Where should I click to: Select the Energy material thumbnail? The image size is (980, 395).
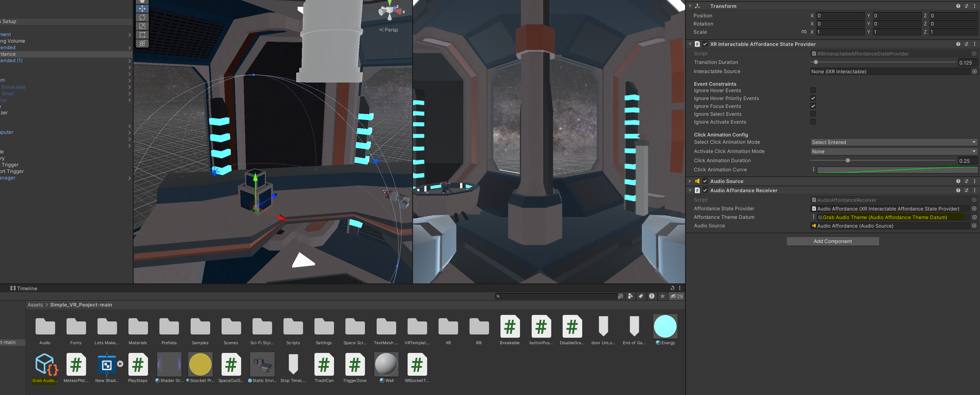point(665,327)
